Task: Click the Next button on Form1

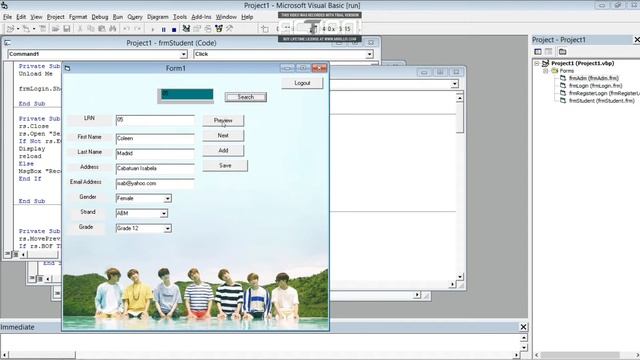Action: (223, 136)
